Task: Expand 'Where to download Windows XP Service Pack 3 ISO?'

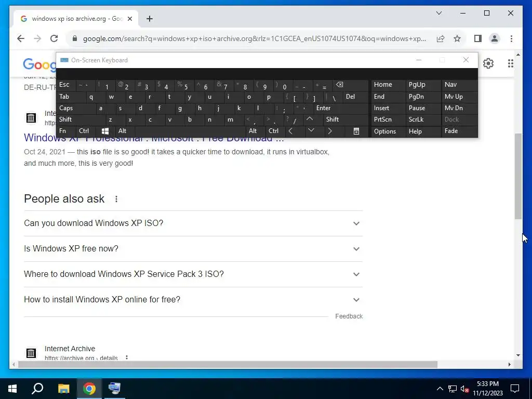Action: (x=193, y=274)
